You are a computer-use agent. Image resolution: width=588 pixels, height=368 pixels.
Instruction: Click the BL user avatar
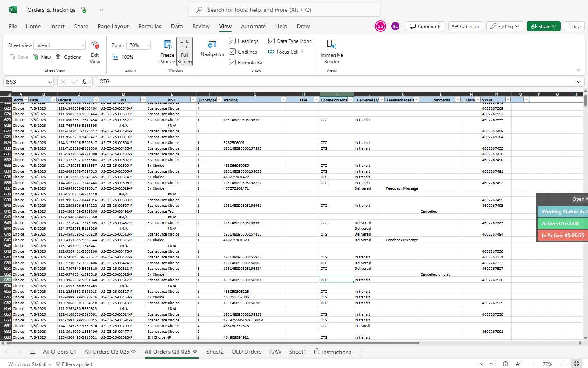(395, 26)
